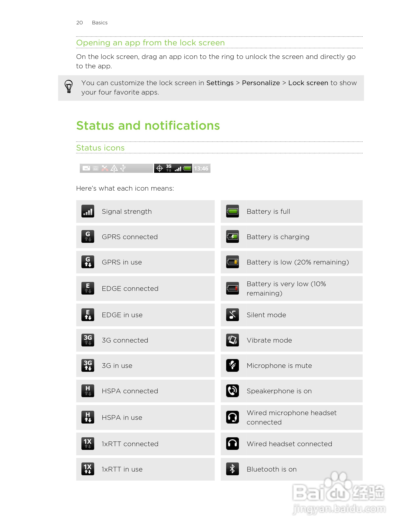Screen dimensions: 411x532
Task: Click the GPRS connected icon
Action: click(x=88, y=236)
